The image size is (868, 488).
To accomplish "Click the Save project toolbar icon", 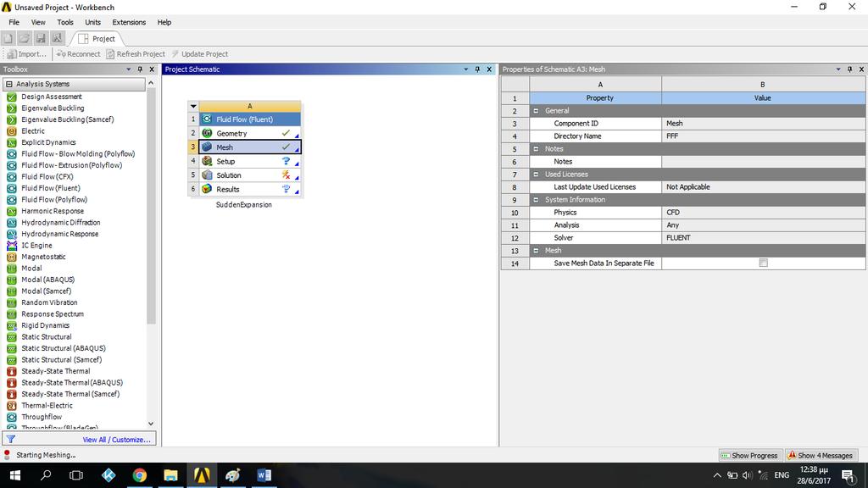I will (x=41, y=38).
